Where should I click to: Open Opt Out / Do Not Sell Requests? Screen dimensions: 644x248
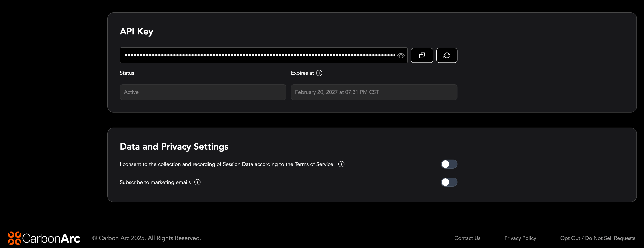tap(597, 238)
